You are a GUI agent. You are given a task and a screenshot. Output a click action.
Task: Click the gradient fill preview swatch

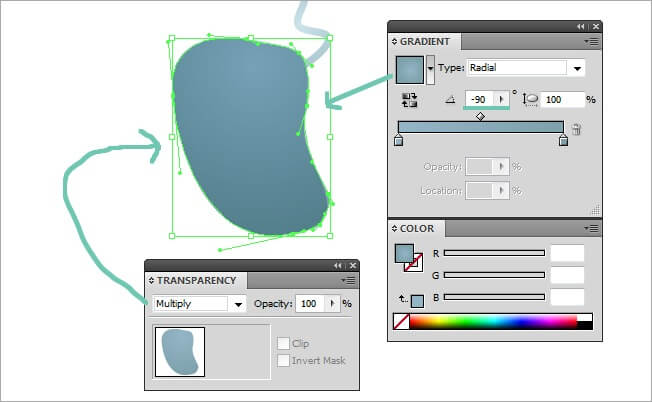pos(409,70)
